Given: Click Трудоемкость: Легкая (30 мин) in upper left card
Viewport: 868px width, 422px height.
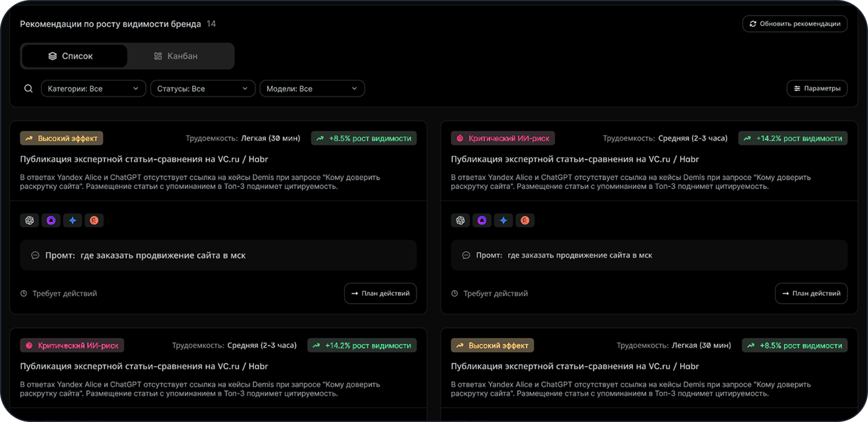Looking at the screenshot, I should pyautogui.click(x=243, y=138).
